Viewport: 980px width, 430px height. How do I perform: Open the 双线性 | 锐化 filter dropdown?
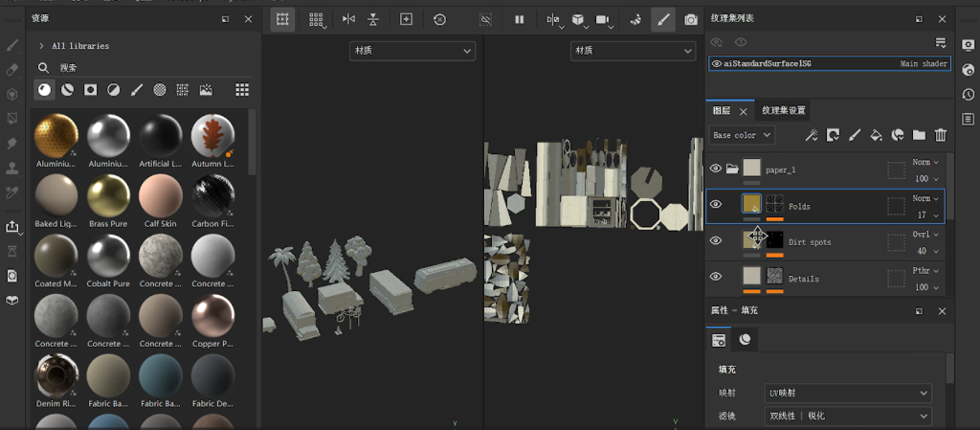[x=848, y=416]
